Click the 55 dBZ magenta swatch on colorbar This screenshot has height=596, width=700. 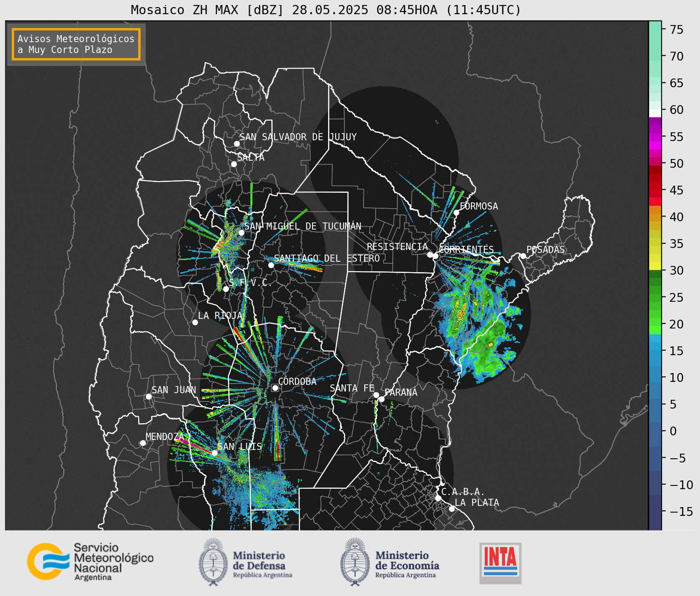point(655,137)
